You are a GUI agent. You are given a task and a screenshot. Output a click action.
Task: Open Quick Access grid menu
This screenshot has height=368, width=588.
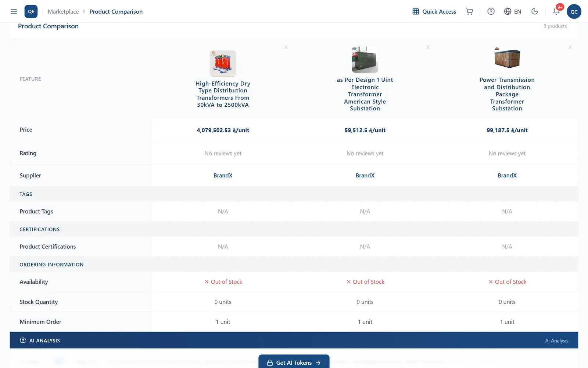click(x=434, y=11)
